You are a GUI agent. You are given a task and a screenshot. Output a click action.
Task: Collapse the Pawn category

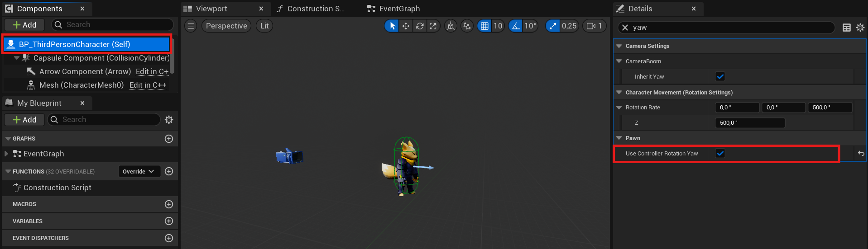(619, 138)
